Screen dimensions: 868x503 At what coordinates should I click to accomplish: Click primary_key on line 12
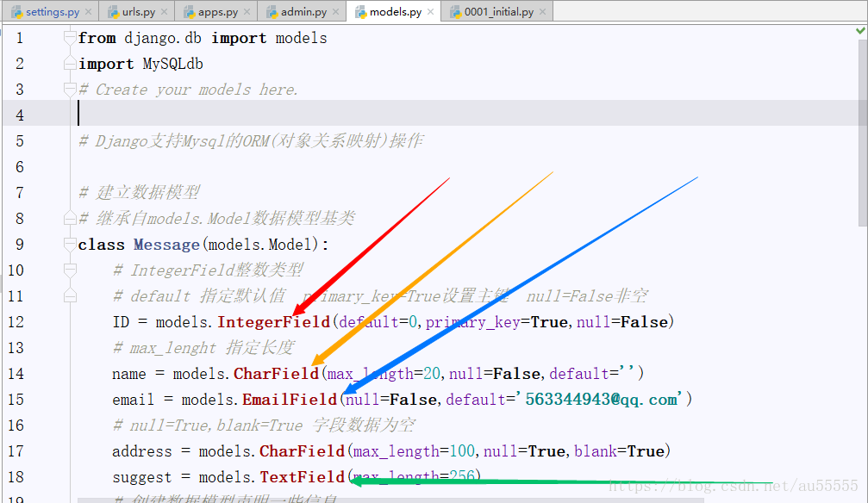pos(472,322)
